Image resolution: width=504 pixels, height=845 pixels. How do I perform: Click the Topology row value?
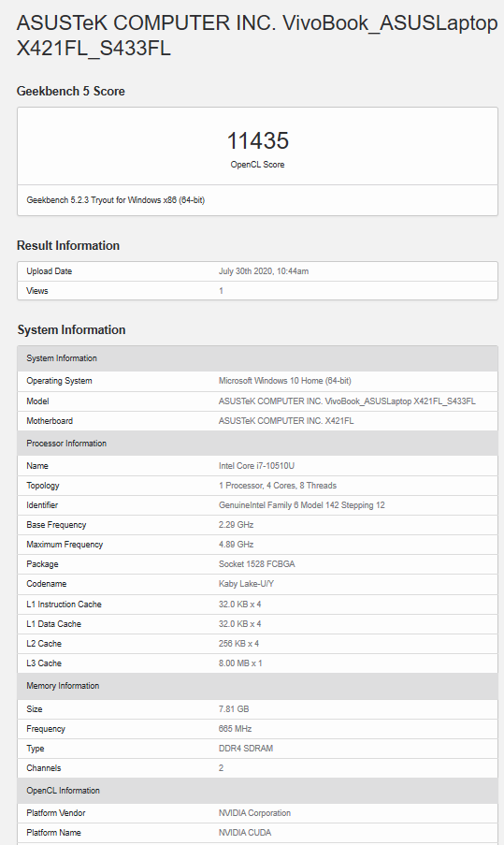click(278, 486)
